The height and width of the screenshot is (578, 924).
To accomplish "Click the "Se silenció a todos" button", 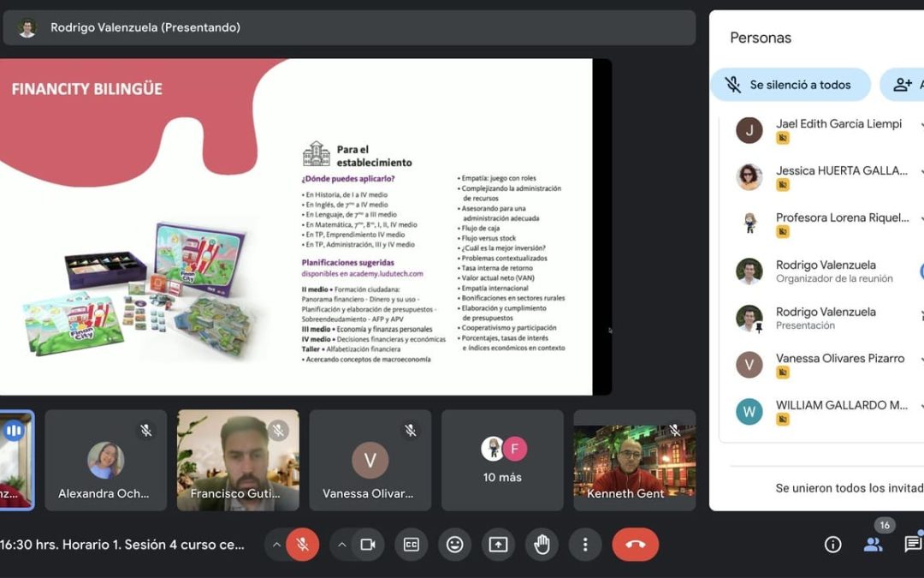I will pyautogui.click(x=791, y=85).
